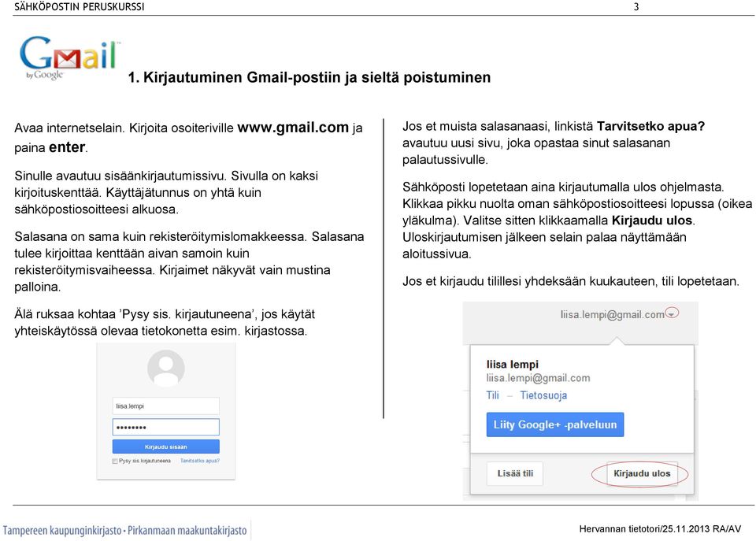Open the 'Tarvitsetko apua?' link in login form
The width and height of the screenshot is (756, 541).
click(199, 461)
